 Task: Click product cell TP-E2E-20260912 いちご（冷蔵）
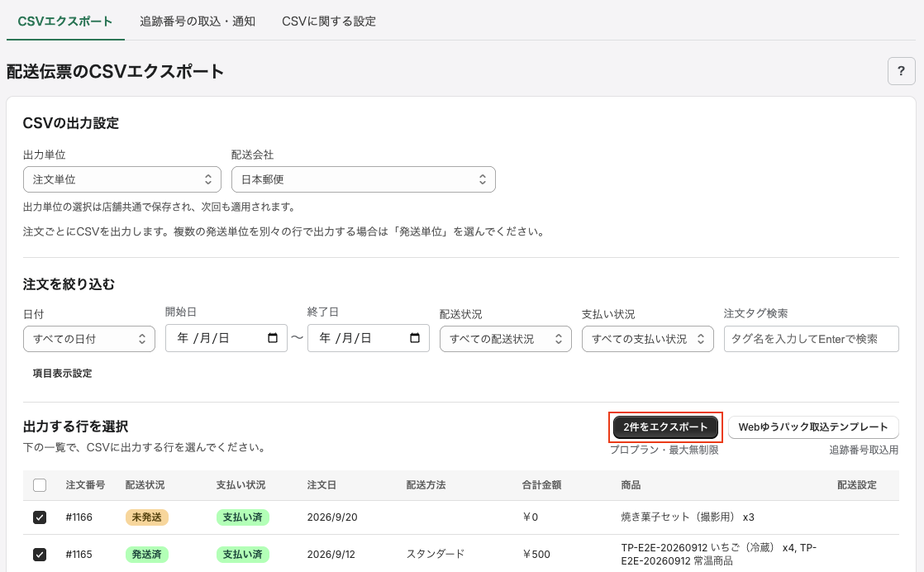point(719,554)
